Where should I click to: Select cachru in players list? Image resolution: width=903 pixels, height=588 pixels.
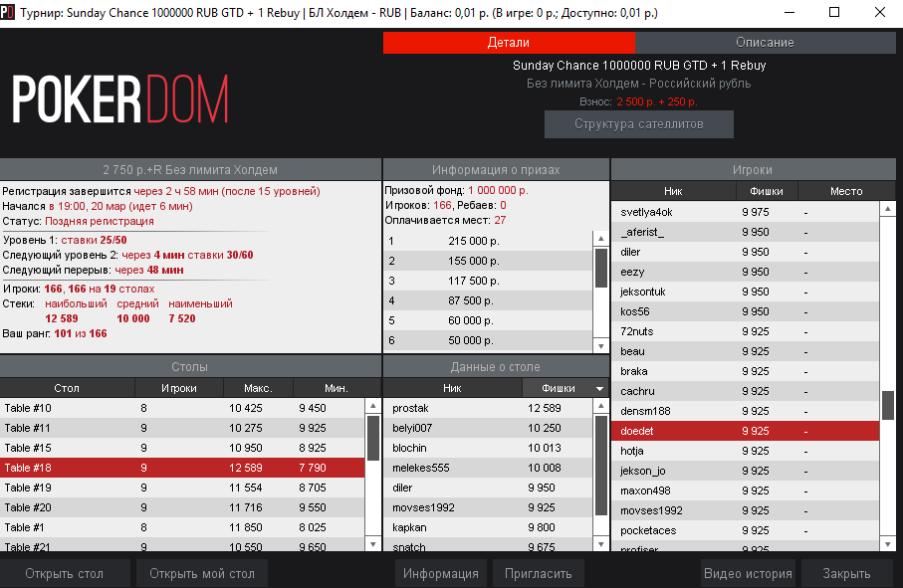(746, 391)
